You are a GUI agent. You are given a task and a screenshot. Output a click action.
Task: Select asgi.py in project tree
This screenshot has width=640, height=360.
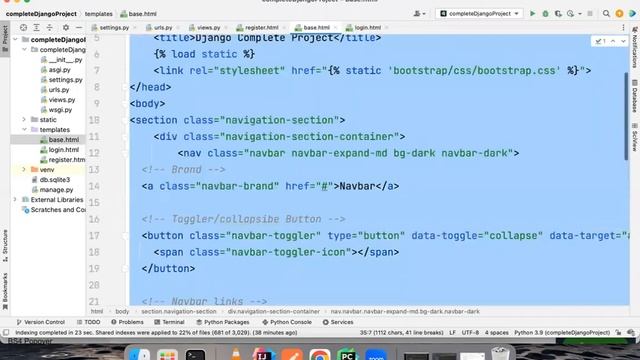(x=56, y=70)
